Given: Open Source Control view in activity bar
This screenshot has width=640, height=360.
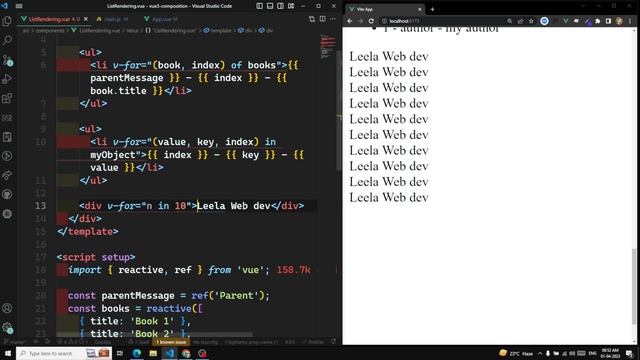Looking at the screenshot, I should (7, 60).
